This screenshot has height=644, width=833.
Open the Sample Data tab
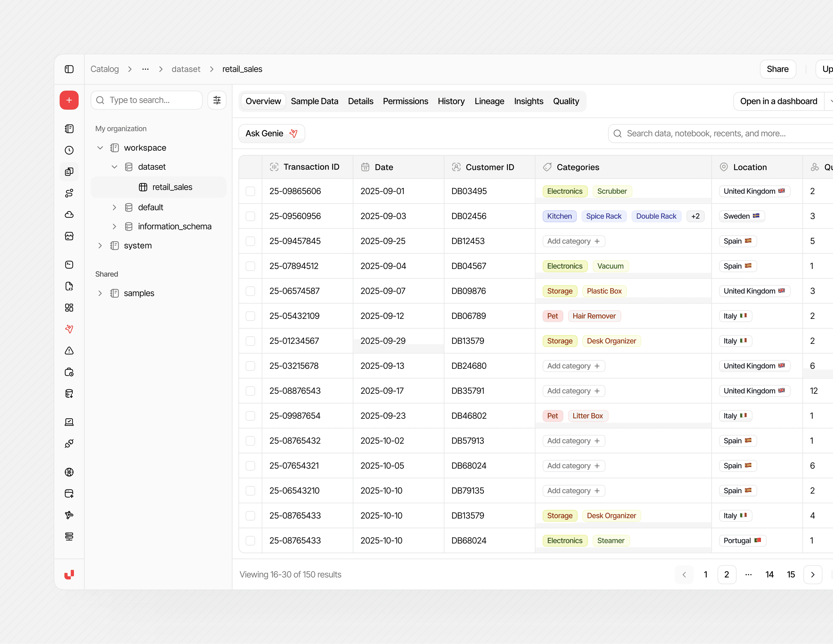tap(314, 102)
